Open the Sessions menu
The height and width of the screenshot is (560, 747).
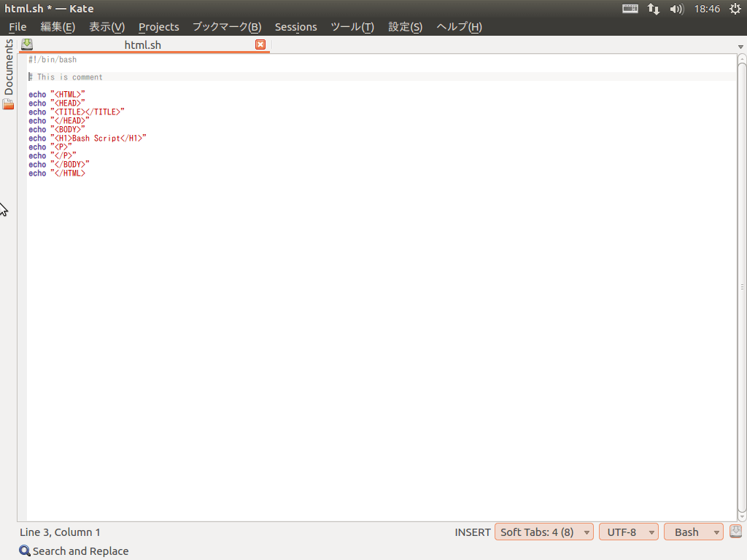(296, 27)
